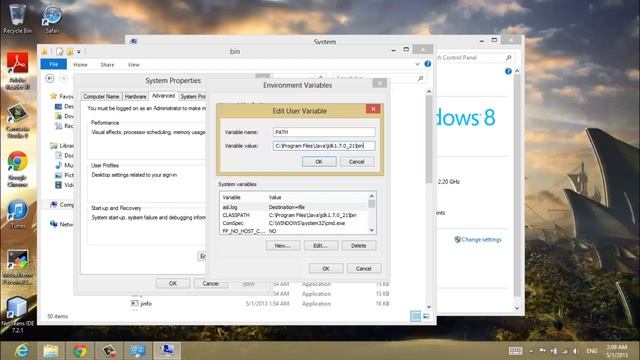Open the File menu in bin Explorer
The width and height of the screenshot is (640, 360).
(53, 64)
